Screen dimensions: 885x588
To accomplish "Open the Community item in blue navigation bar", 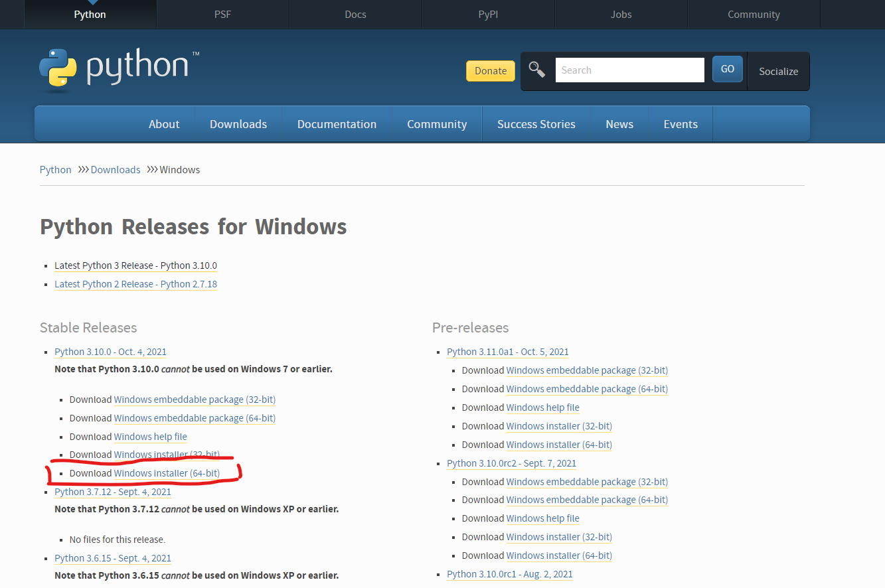I will point(437,124).
